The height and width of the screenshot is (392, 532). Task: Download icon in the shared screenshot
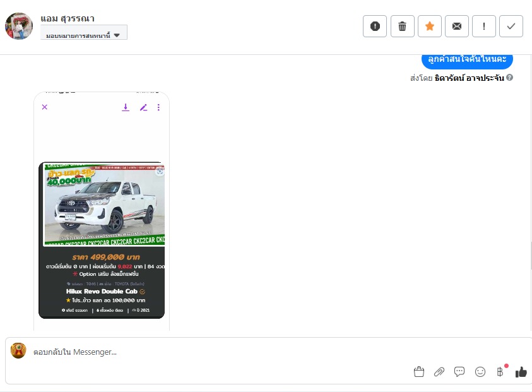(x=126, y=107)
